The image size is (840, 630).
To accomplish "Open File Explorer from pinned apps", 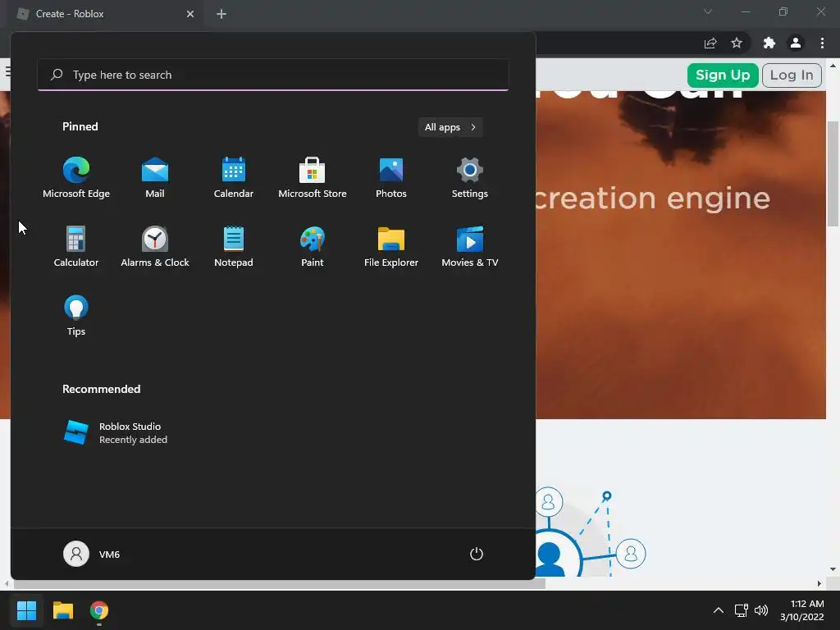I will [391, 247].
